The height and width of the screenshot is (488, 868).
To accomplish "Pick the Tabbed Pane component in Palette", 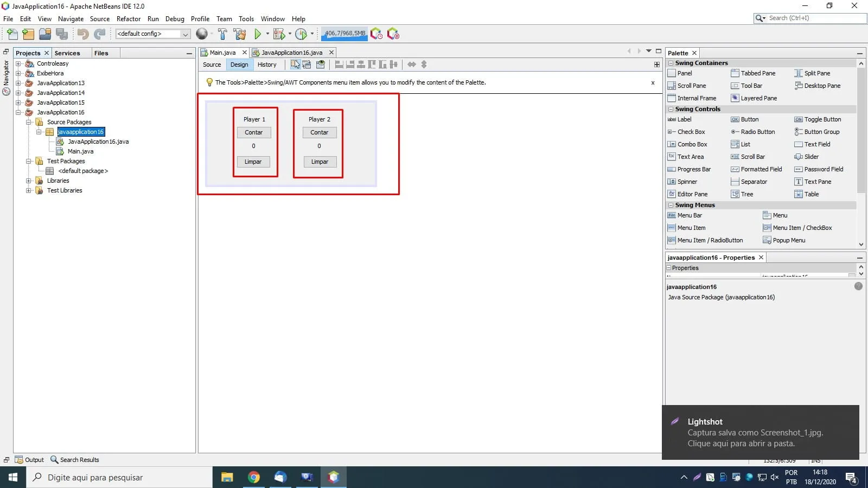I will point(753,73).
